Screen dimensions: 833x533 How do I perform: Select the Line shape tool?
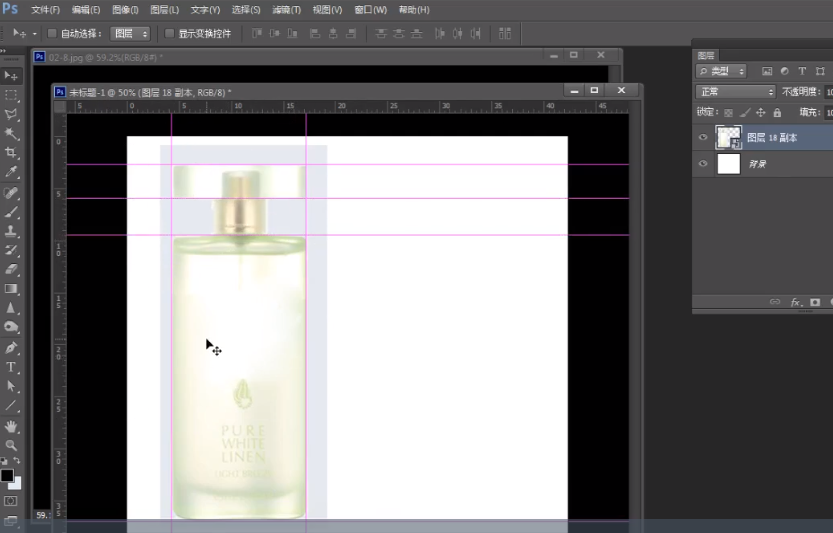point(11,405)
